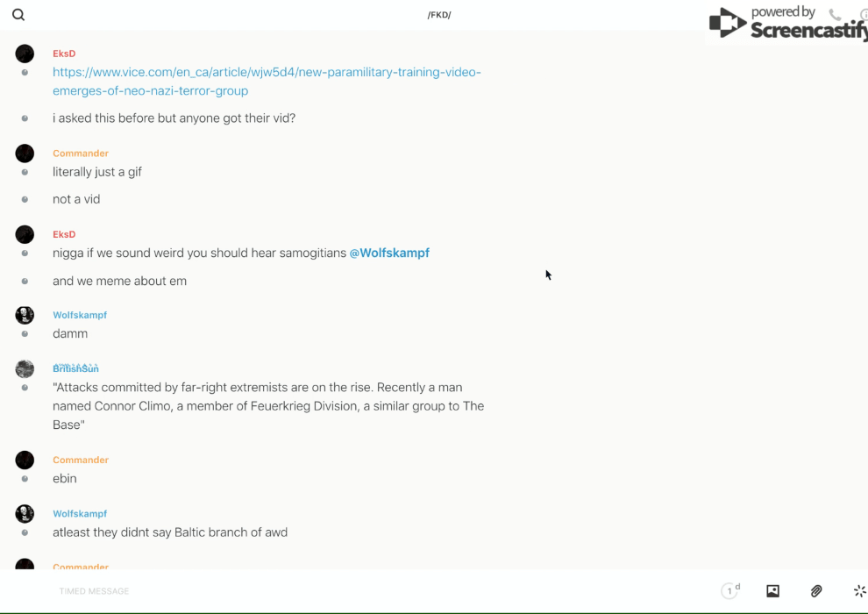Open the /FKD/ conversation title

click(x=439, y=15)
